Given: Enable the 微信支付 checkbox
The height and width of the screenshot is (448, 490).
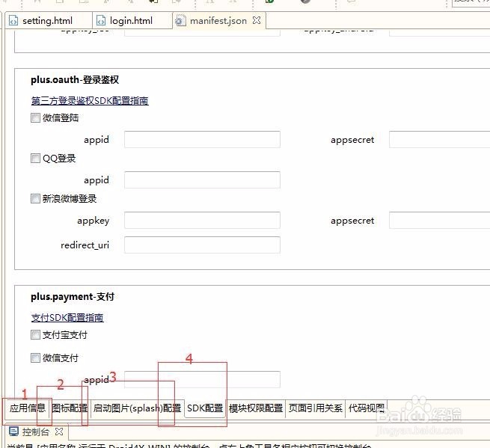Looking at the screenshot, I should point(35,358).
